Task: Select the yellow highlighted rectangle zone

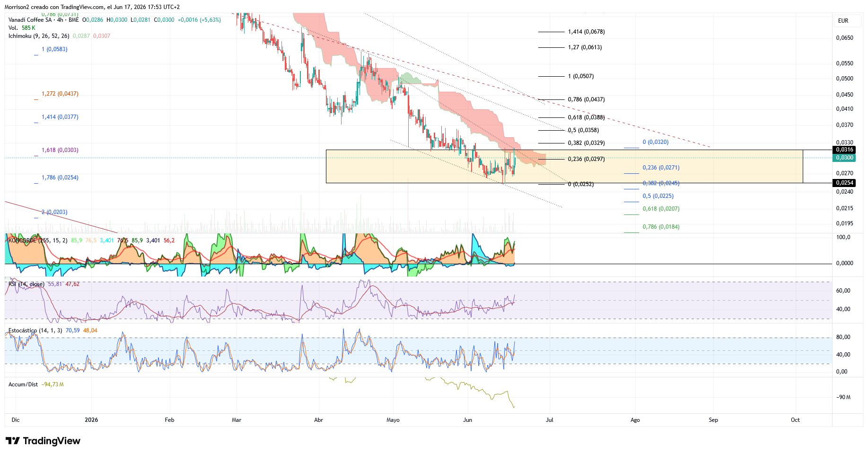Action: [x=564, y=167]
